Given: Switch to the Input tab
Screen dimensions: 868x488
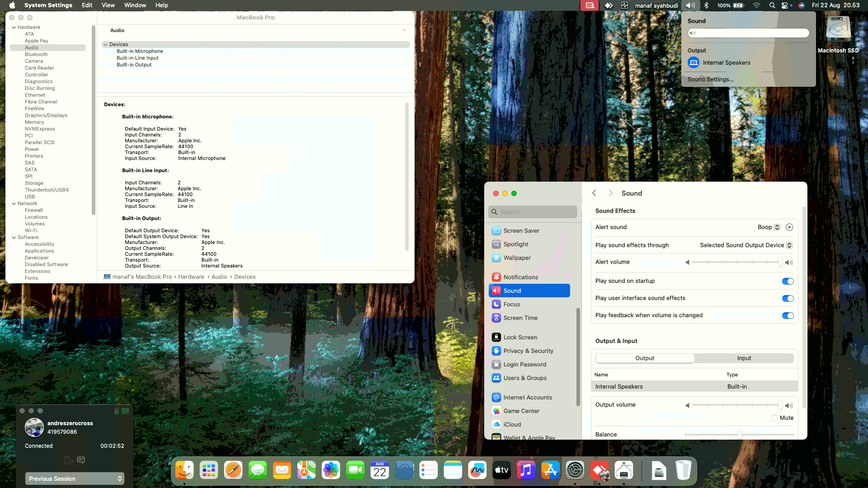Looking at the screenshot, I should coord(744,358).
